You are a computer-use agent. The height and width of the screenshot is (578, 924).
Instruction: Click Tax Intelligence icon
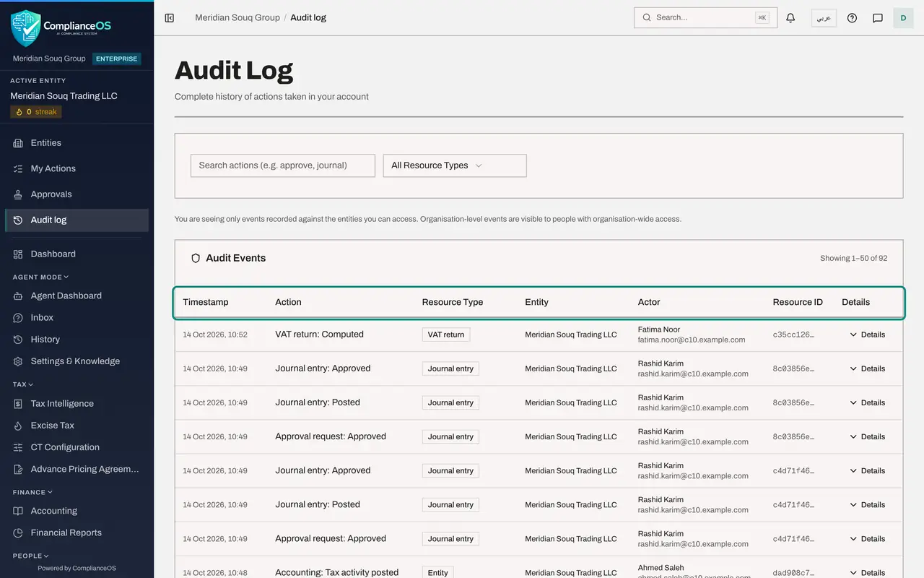pos(18,404)
